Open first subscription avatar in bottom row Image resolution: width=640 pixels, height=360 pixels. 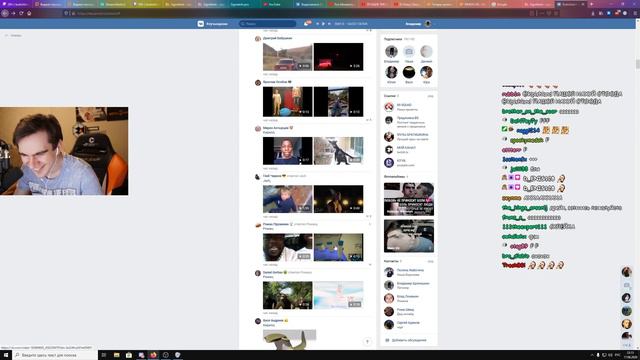click(x=391, y=72)
